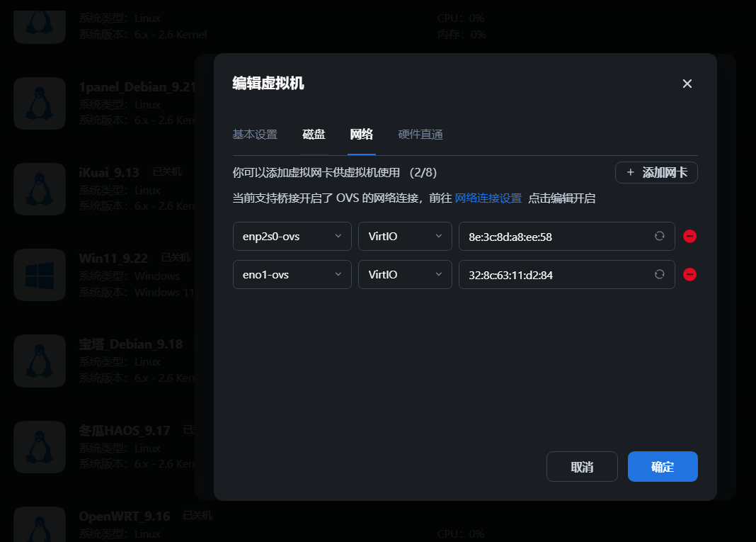This screenshot has height=542, width=756.
Task: Regenerate MAC address 32:8c:63:11:d2:84
Action: [659, 274]
